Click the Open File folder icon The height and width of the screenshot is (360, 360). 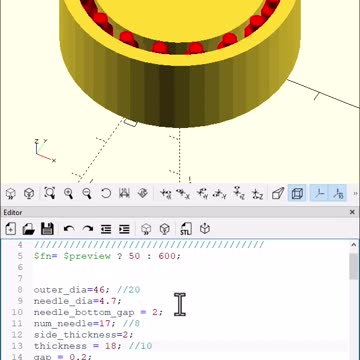29,229
